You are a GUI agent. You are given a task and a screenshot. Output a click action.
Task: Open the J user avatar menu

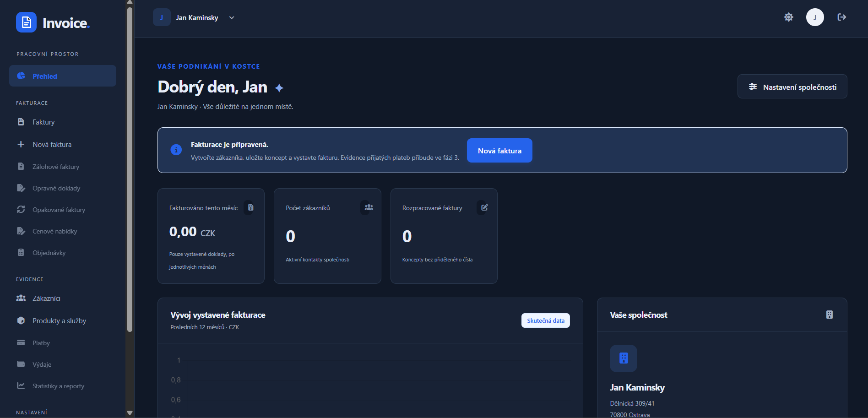tap(815, 17)
